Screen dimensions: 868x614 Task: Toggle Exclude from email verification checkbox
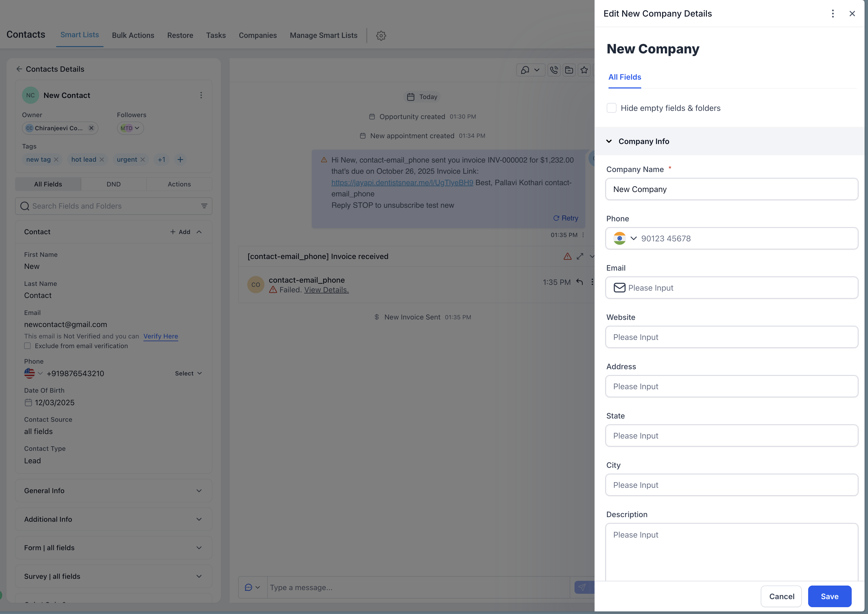28,346
